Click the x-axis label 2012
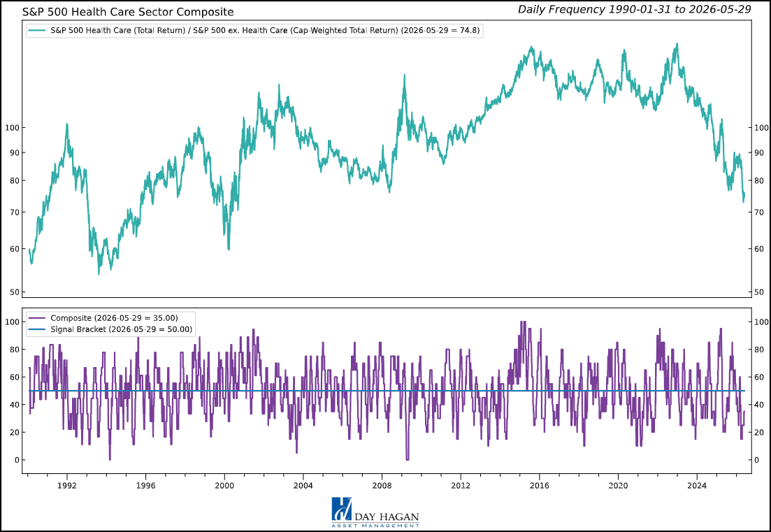Viewport: 771px width, 532px height. coord(461,486)
